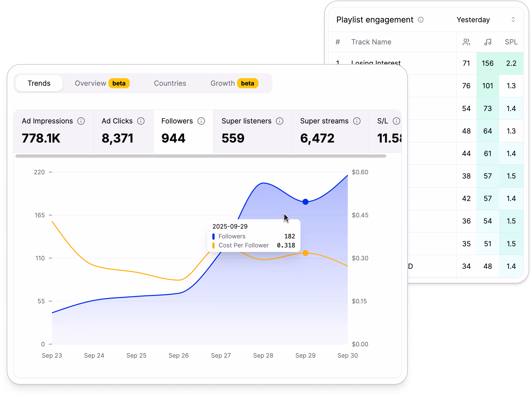Screen dimensions: 532x397
Task: Click the Super listeners info icon
Action: 279,121
